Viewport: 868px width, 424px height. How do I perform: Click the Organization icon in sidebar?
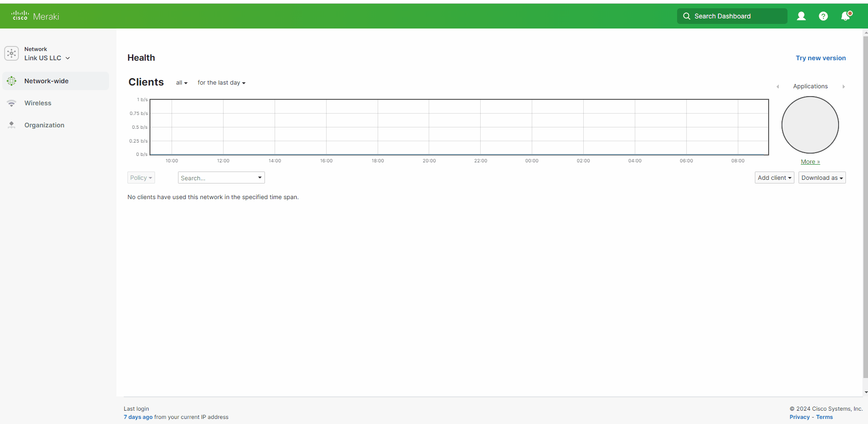11,125
